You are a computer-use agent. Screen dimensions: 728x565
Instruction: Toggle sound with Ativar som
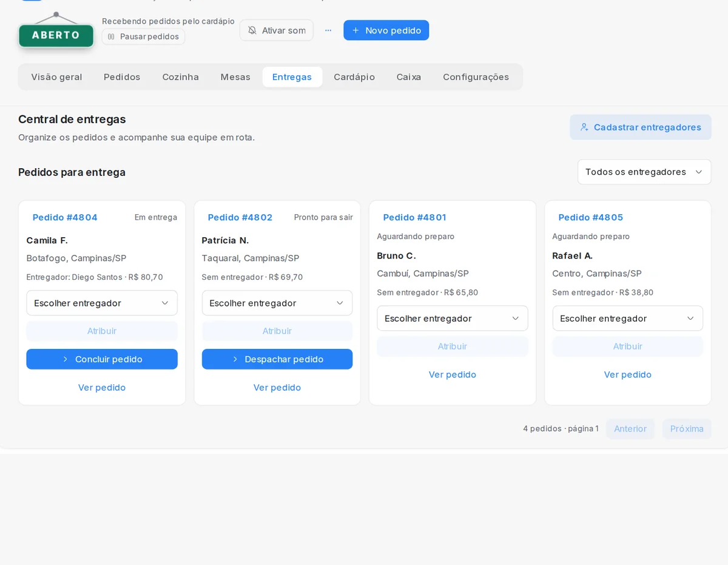277,30
